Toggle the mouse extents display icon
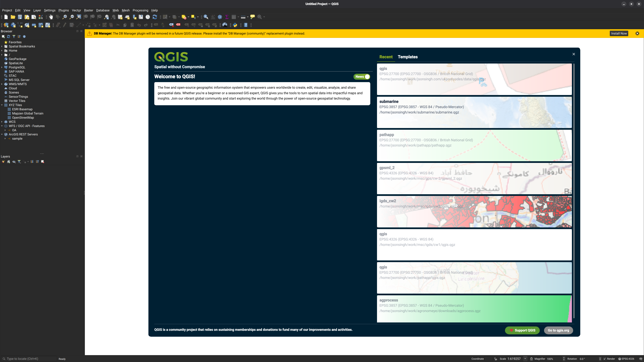Image resolution: width=644 pixels, height=362 pixels. point(496,359)
